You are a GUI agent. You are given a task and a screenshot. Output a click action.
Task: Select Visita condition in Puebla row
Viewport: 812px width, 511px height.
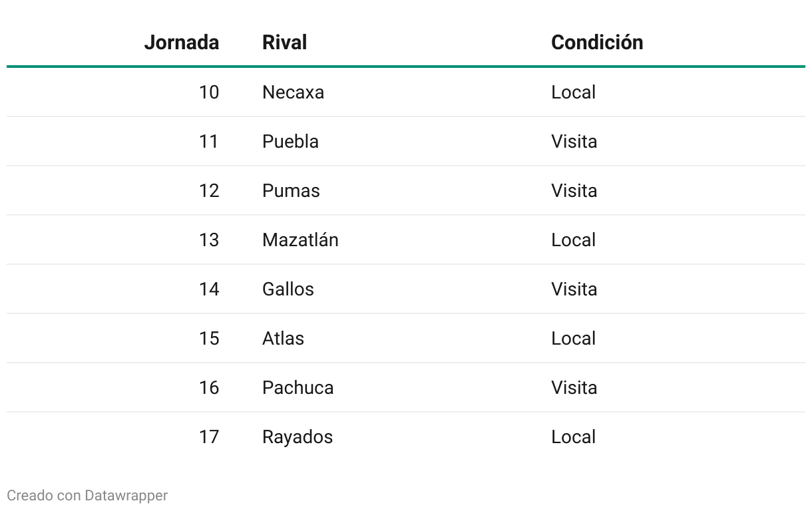point(574,141)
